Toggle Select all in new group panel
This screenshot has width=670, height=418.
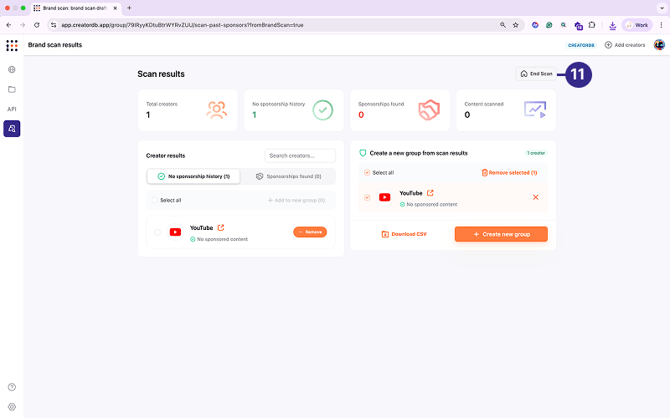click(x=367, y=173)
